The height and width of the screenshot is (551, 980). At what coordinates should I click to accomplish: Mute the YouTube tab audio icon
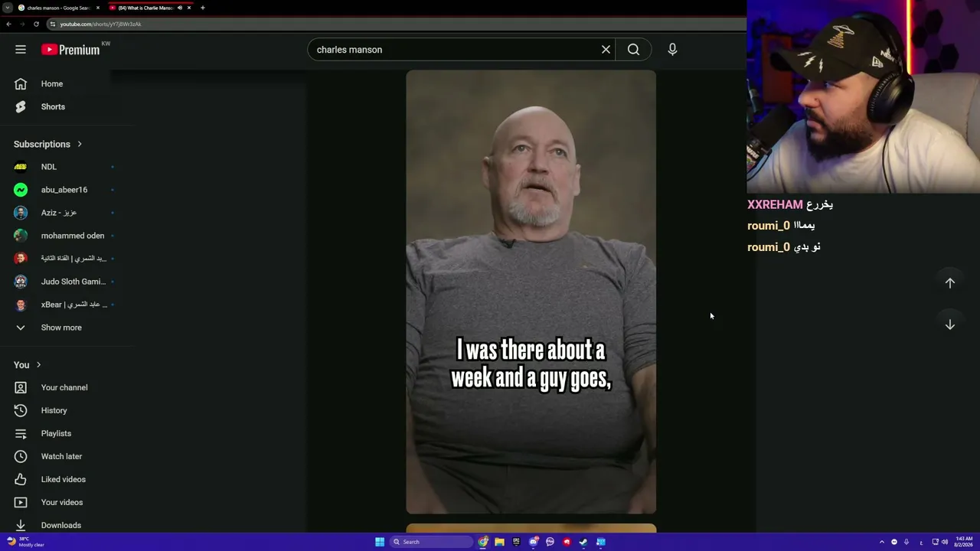tap(180, 8)
